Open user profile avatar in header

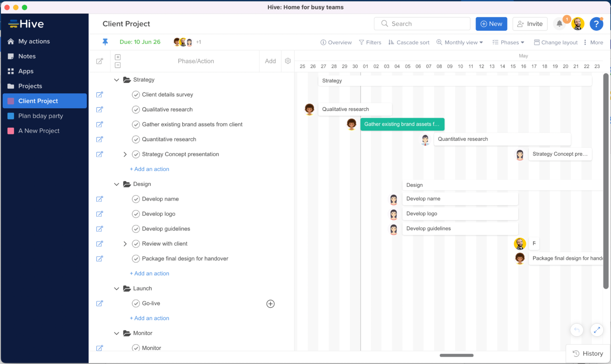tap(578, 24)
